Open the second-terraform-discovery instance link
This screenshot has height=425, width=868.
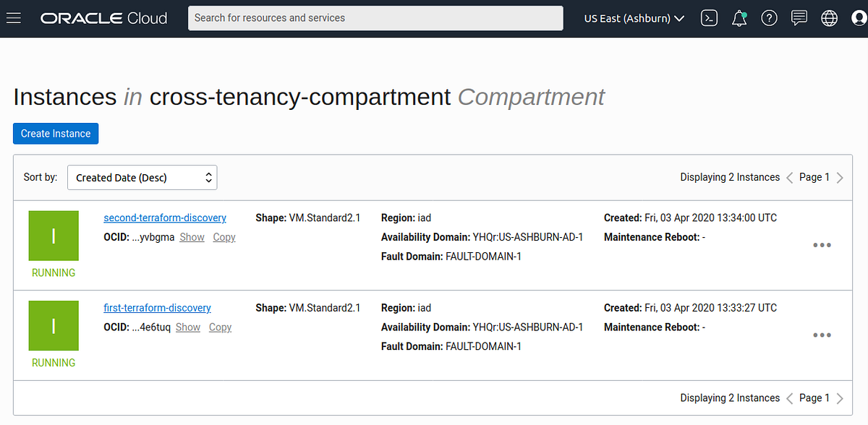(164, 218)
